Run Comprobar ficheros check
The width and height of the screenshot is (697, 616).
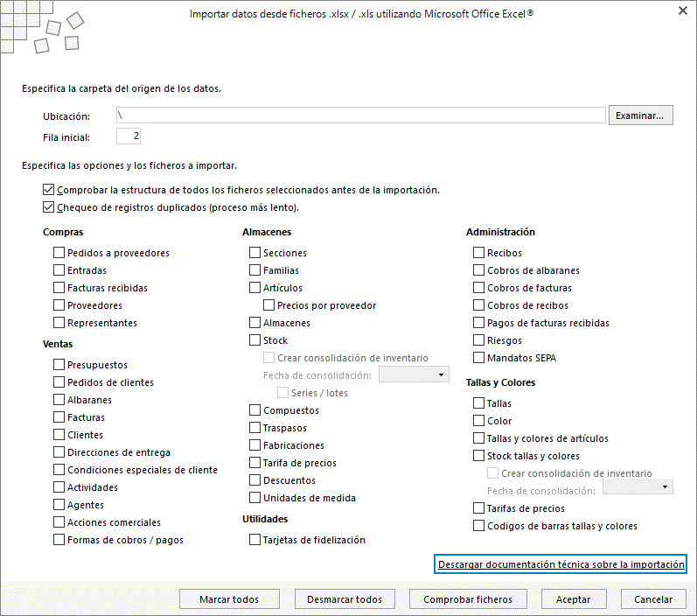(468, 599)
